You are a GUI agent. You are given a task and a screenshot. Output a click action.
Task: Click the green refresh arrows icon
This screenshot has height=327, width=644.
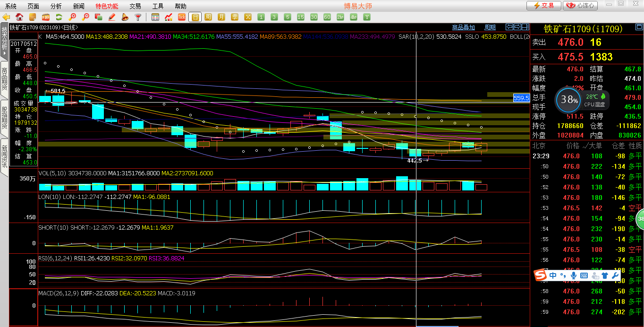pyautogui.click(x=59, y=17)
